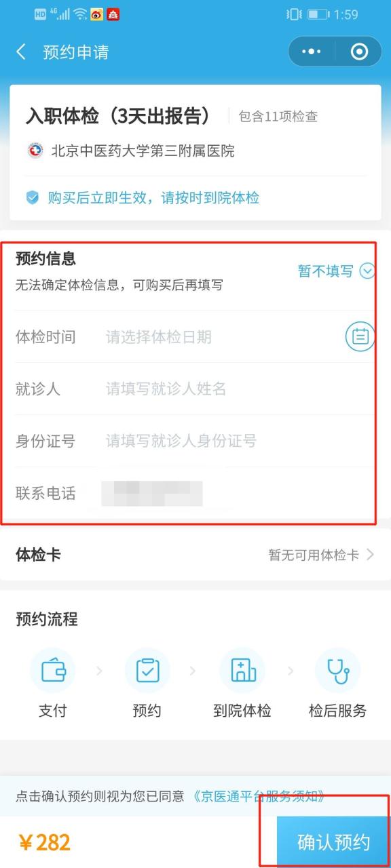Expand the 暂不填写 dropdown chevron
This screenshot has height=868, width=391.
point(367,271)
